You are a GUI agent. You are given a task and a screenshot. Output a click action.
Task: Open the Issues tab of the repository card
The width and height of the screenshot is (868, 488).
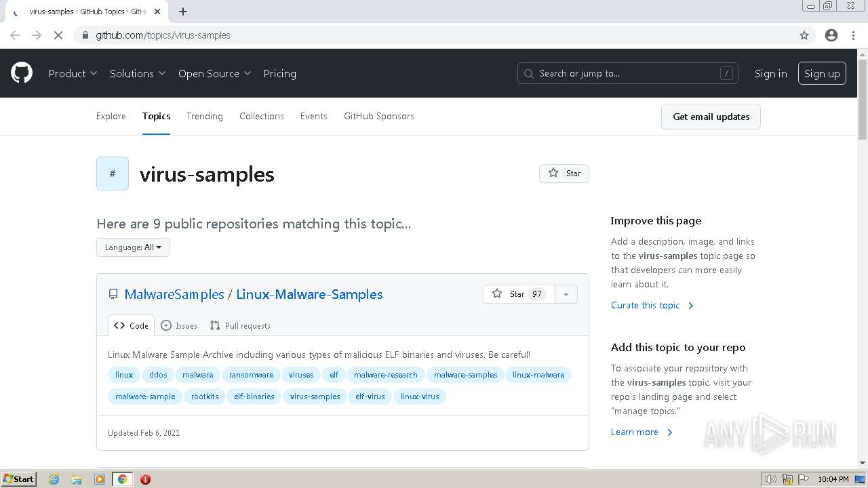click(x=179, y=325)
